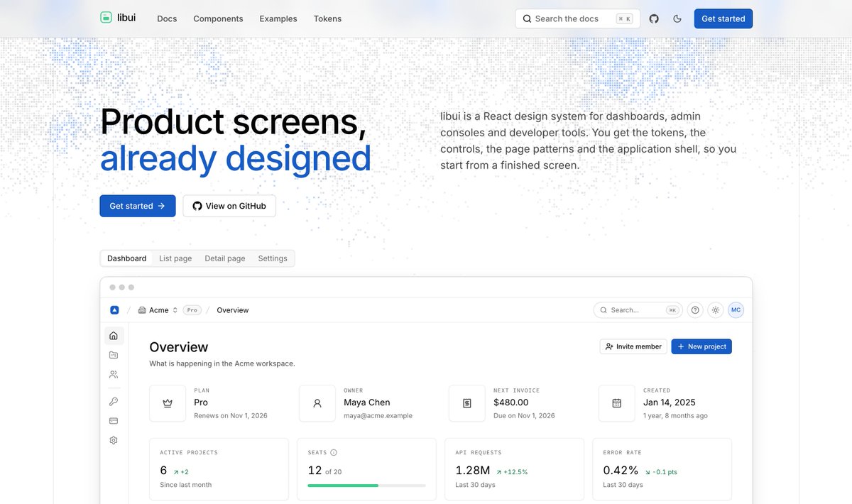Click the Search the docs field
Image resolution: width=852 pixels, height=504 pixels.
[x=577, y=18]
